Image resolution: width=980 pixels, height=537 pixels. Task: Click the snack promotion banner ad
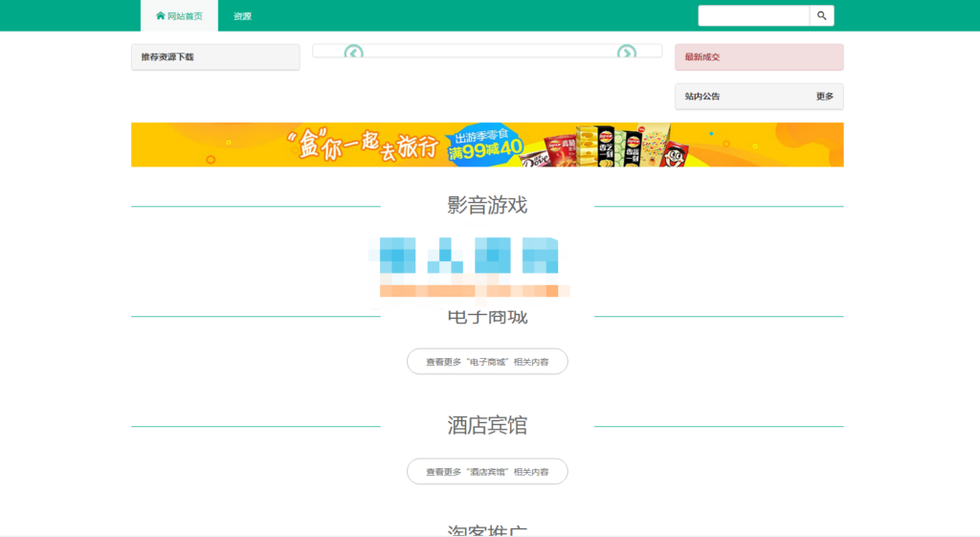(487, 145)
